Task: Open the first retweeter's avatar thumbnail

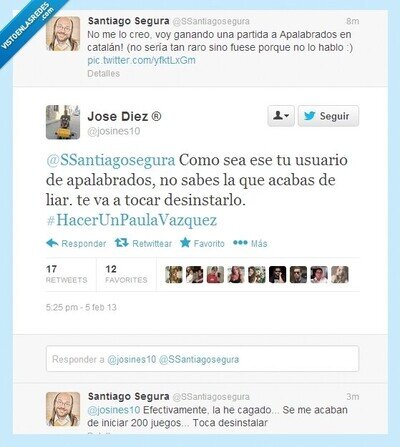Action: point(174,275)
